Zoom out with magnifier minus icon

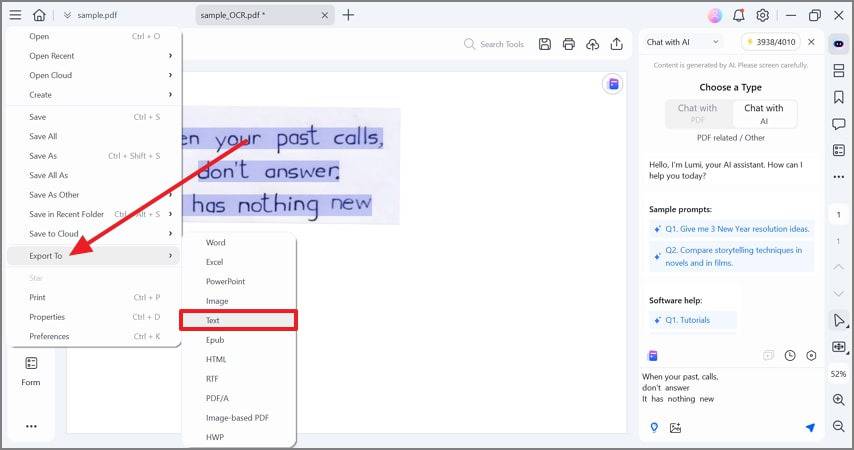click(x=839, y=426)
